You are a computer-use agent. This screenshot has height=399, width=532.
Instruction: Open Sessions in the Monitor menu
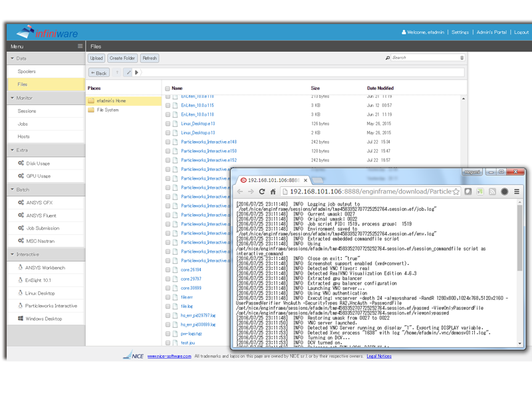pyautogui.click(x=27, y=111)
